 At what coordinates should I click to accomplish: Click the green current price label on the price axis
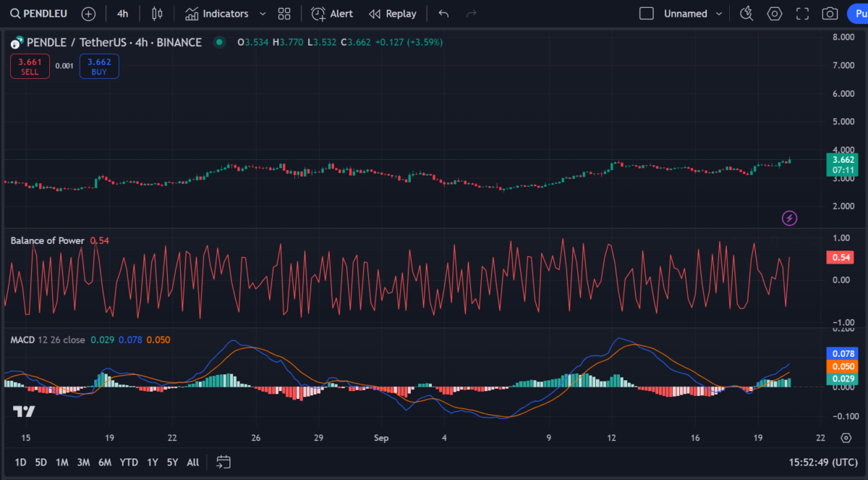844,165
